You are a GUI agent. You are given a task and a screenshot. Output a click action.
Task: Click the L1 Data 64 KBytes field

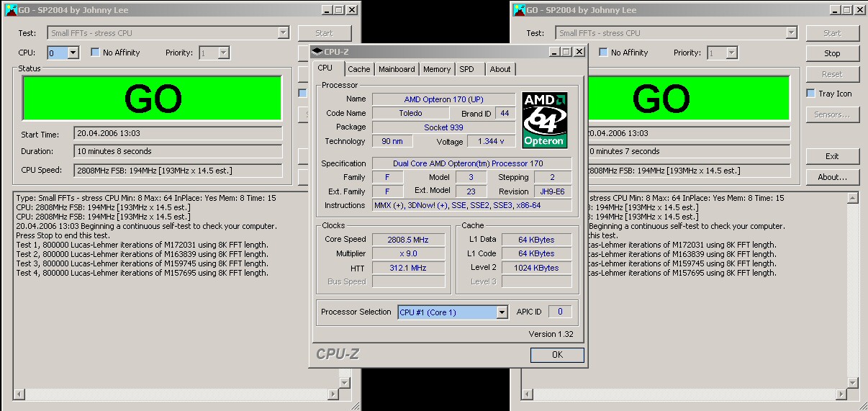538,240
